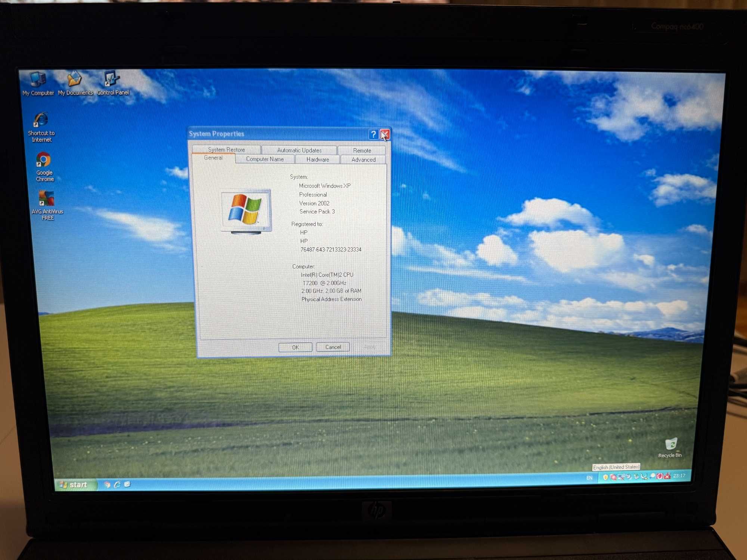Click the Safely Remove Hardware tray icon

tap(636, 476)
